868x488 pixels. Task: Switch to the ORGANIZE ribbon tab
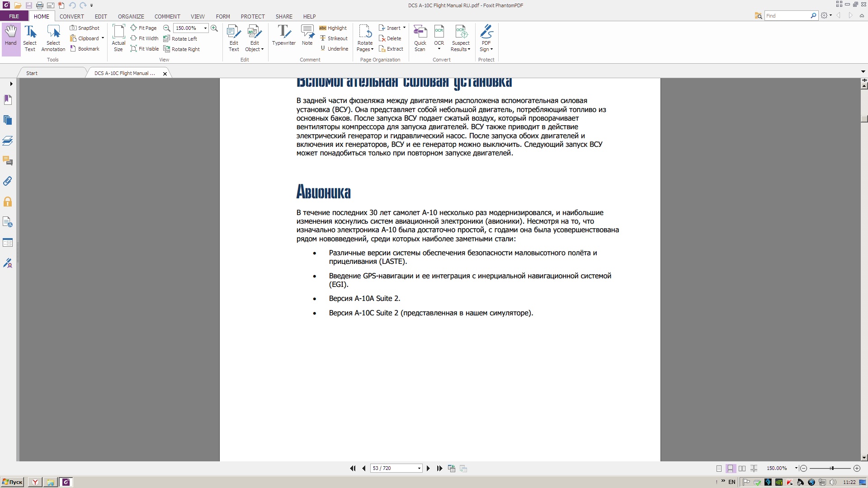click(x=131, y=16)
